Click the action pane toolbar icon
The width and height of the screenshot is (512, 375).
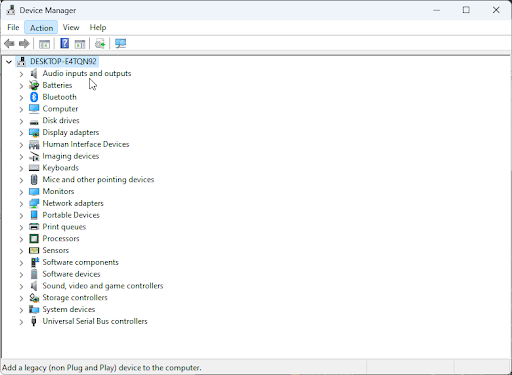80,44
